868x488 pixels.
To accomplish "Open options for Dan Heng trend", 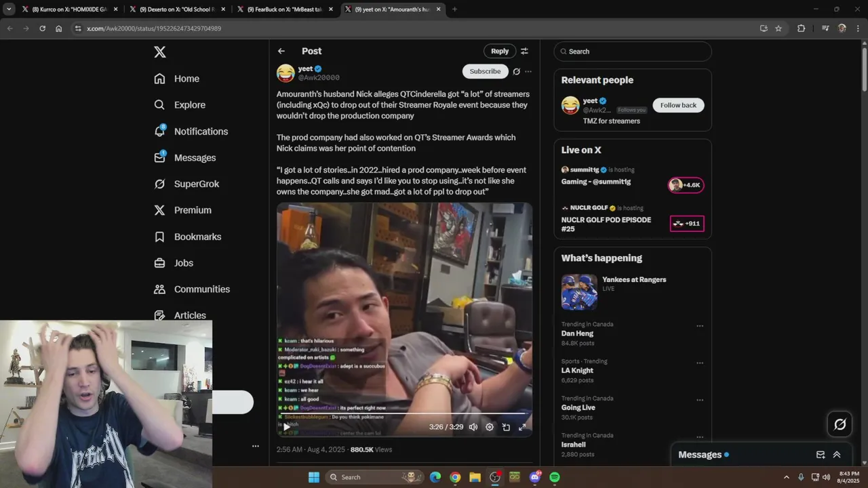I will 700,326.
